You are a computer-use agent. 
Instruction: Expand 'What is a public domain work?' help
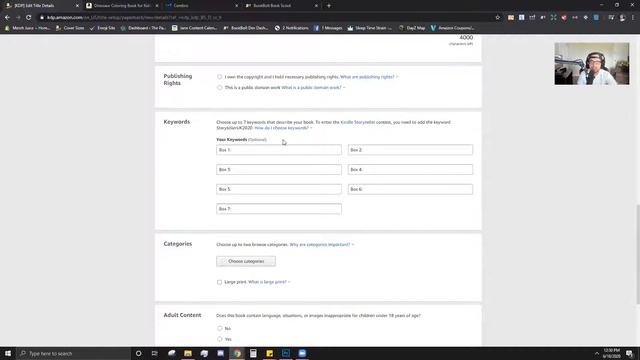[x=313, y=87]
